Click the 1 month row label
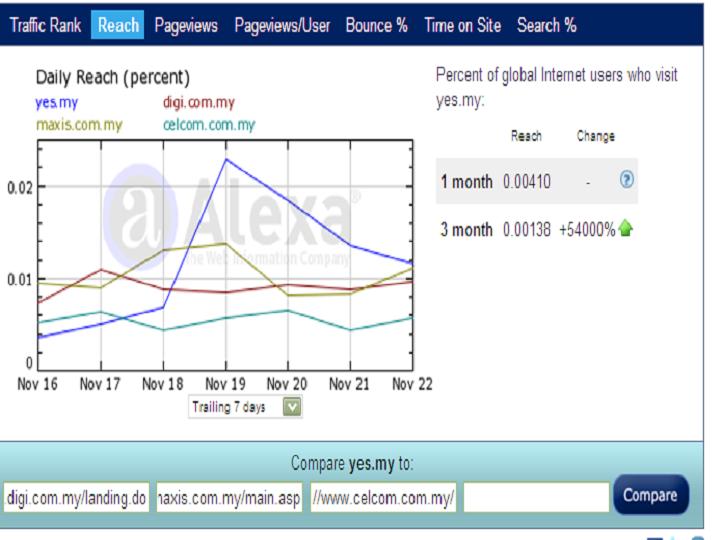The image size is (720, 540). pos(467,182)
